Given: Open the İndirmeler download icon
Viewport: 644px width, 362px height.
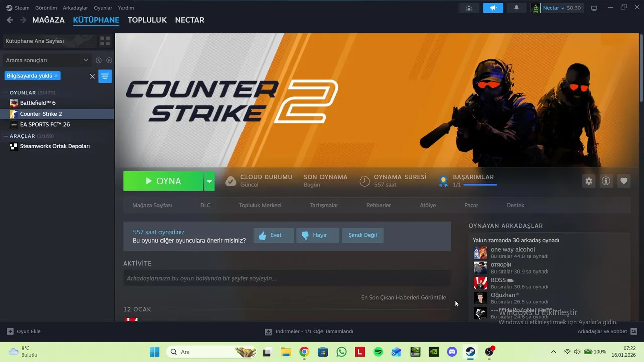Looking at the screenshot, I should click(268, 331).
